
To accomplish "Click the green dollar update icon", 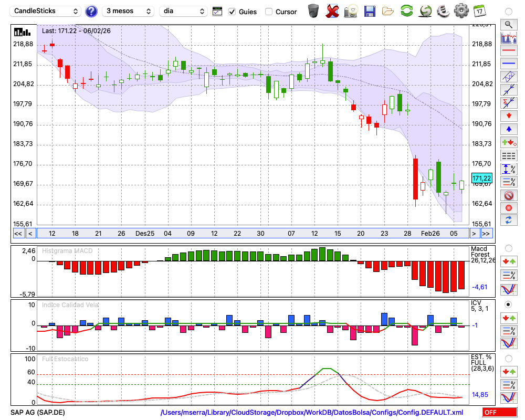I will [425, 11].
